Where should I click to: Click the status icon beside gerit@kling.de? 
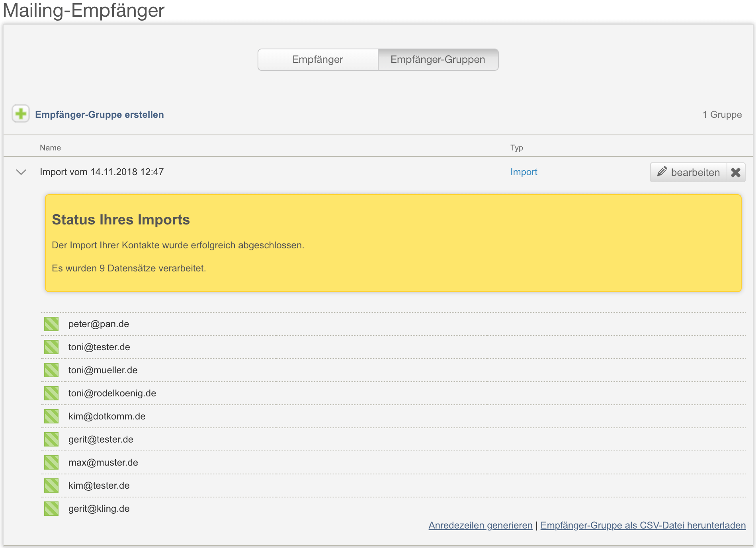[51, 509]
